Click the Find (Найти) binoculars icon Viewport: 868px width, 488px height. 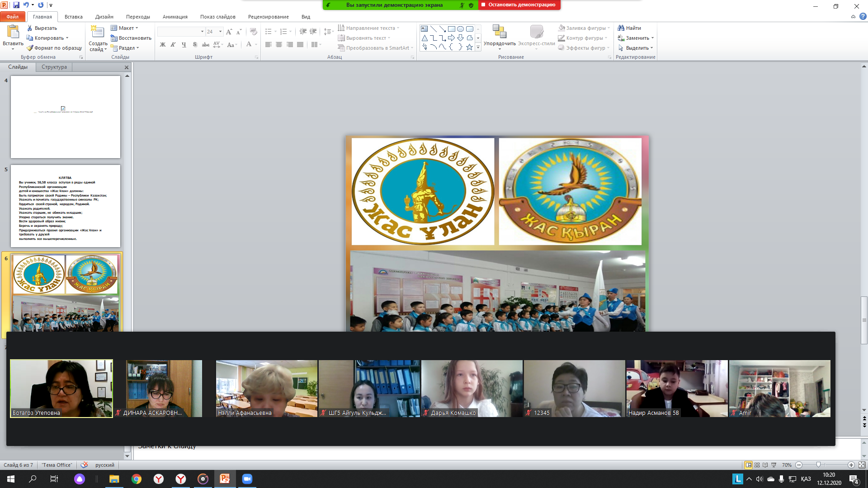pos(621,28)
